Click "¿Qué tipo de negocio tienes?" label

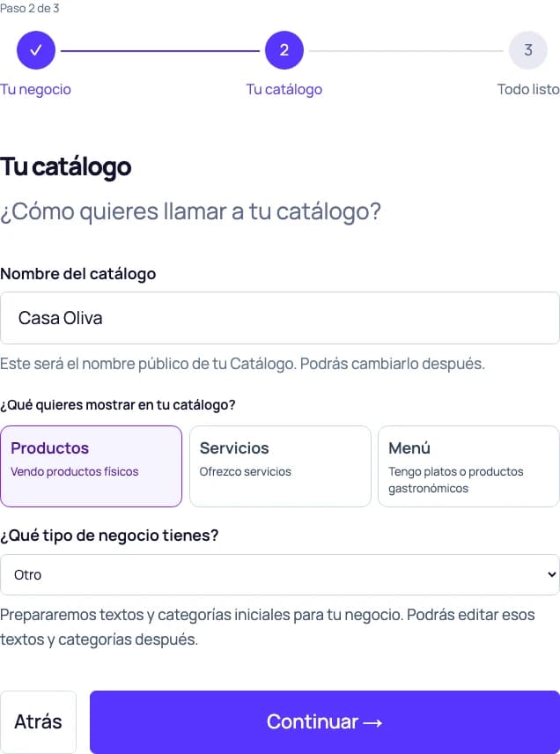pyautogui.click(x=109, y=536)
